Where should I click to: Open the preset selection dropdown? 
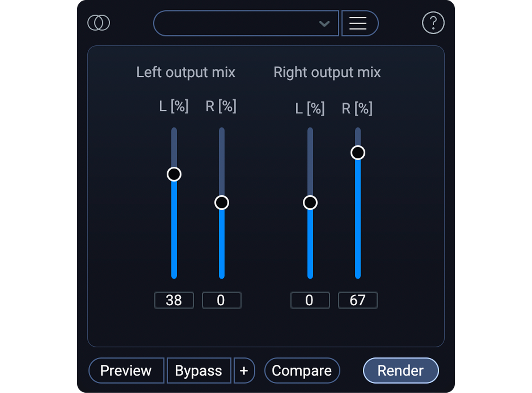click(246, 23)
